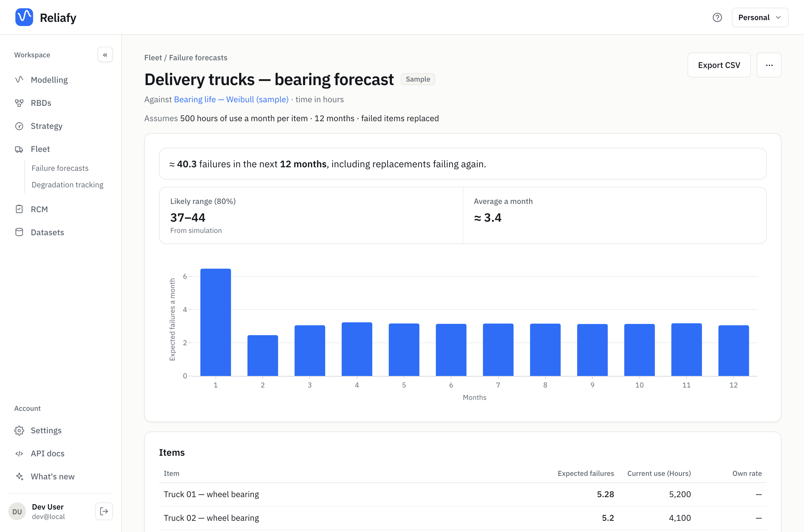Click the API docs code icon
The width and height of the screenshot is (804, 532).
(x=19, y=454)
